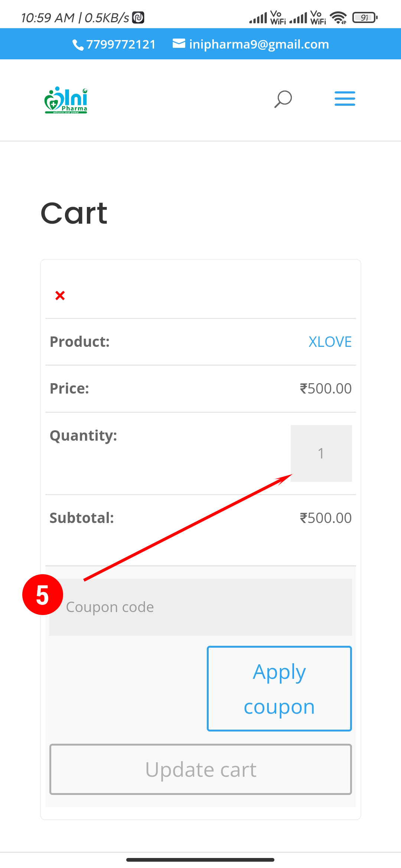Tap the envelope icon beside the email

point(179,44)
